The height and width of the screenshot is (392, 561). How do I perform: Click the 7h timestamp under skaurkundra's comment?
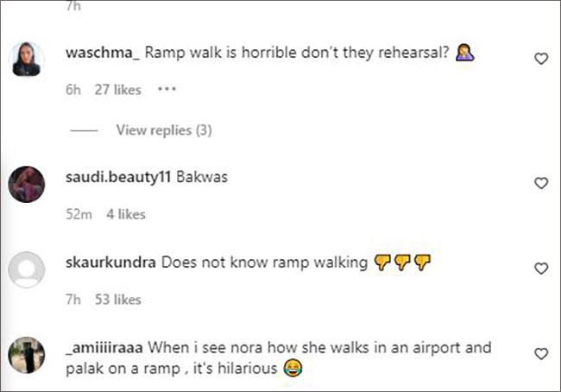click(x=72, y=300)
